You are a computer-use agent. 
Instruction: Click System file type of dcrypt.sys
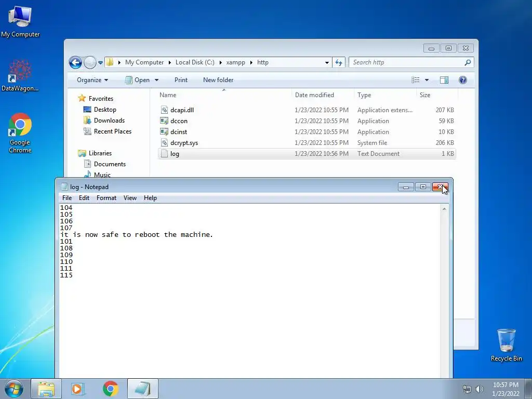[x=372, y=143]
